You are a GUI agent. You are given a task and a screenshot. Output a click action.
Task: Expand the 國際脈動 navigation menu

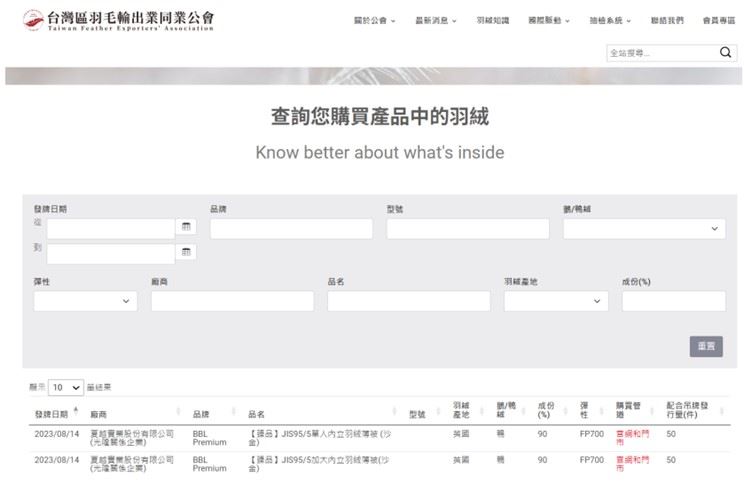pos(549,20)
